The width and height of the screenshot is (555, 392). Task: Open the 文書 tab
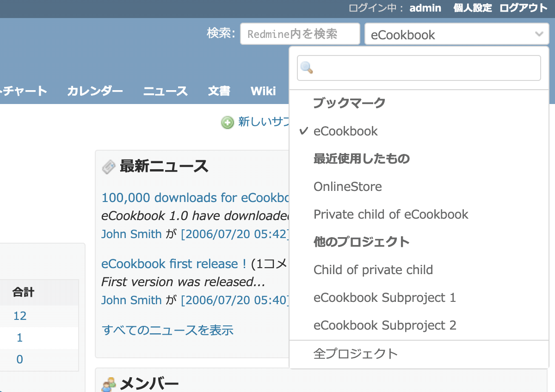[219, 91]
